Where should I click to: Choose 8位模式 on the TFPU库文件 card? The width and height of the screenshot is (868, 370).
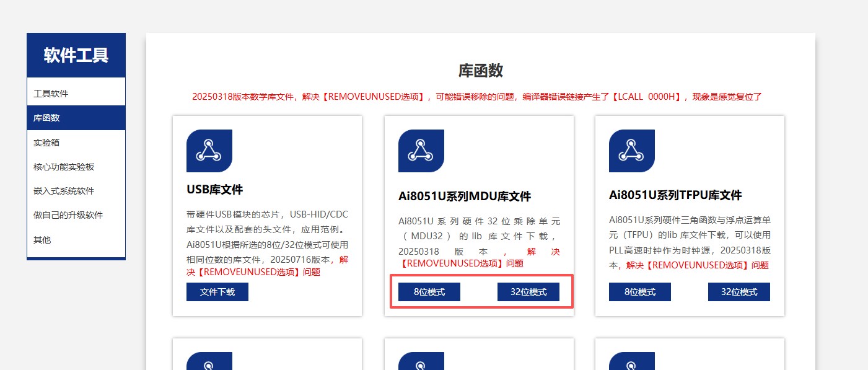click(x=639, y=292)
